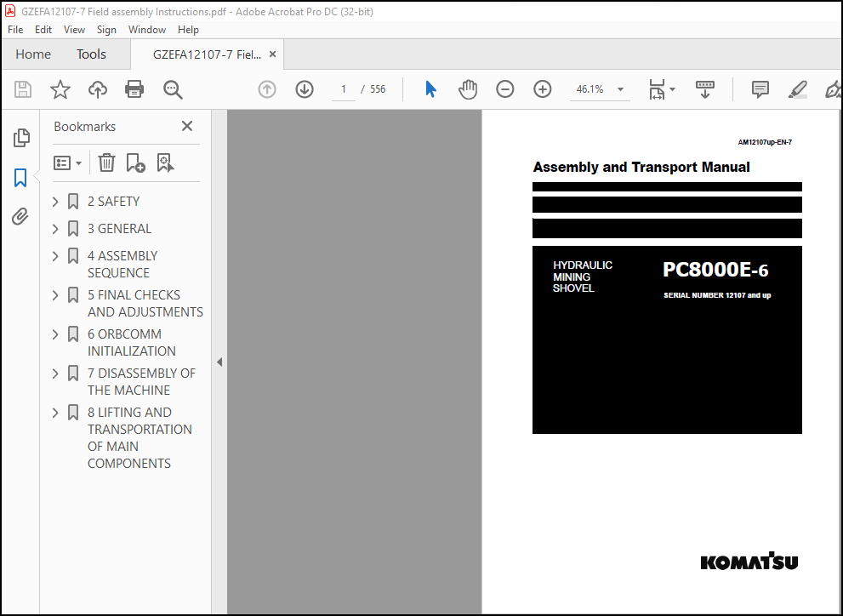Click the upload to cloud icon

[x=97, y=89]
